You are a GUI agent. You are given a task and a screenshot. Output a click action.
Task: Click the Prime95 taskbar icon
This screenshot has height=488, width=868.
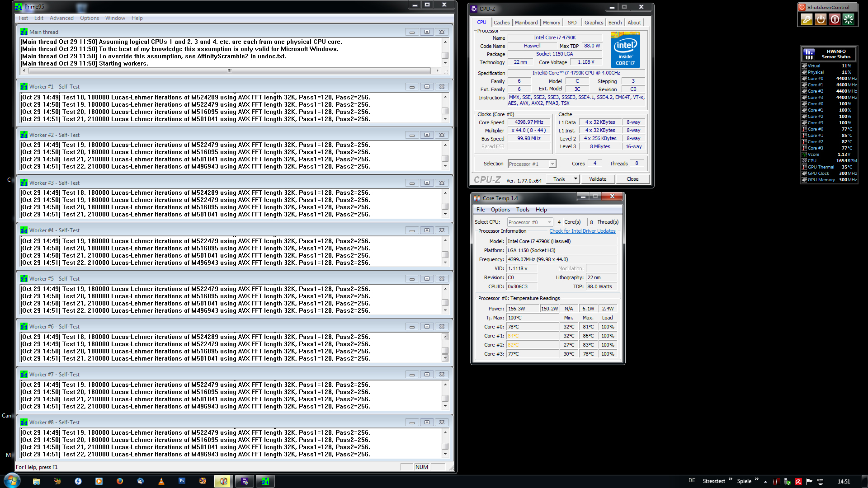265,481
